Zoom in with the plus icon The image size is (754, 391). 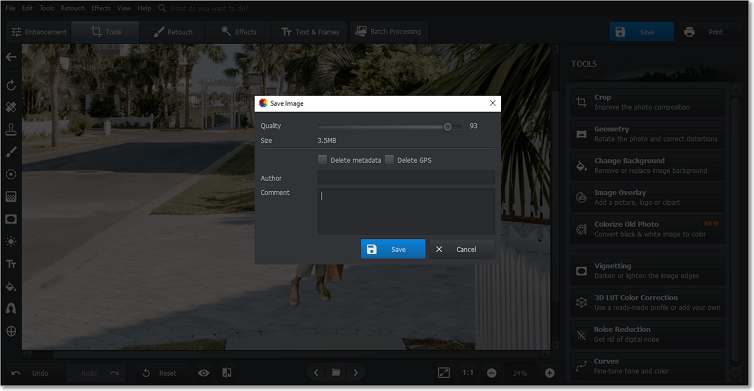tap(550, 373)
